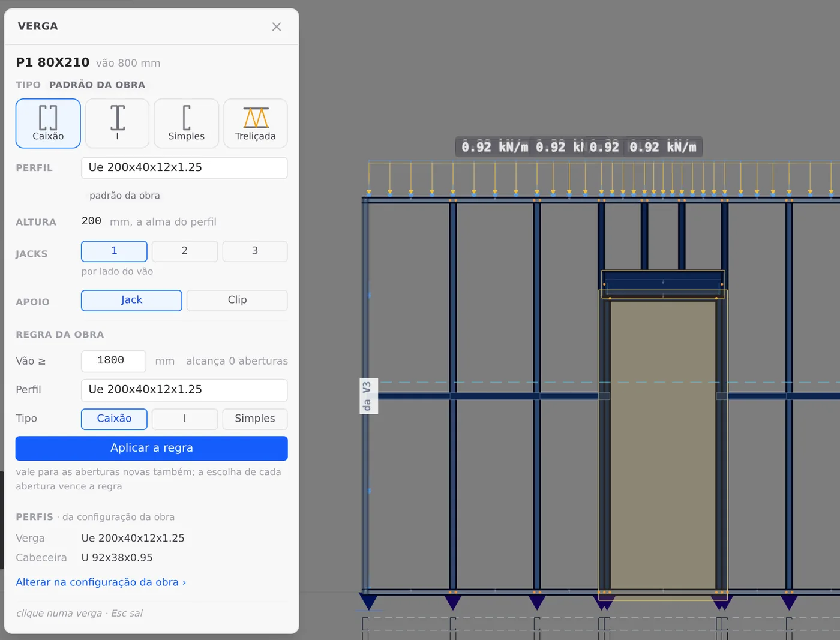Close the Verga panel
The width and height of the screenshot is (840, 640).
pyautogui.click(x=277, y=26)
